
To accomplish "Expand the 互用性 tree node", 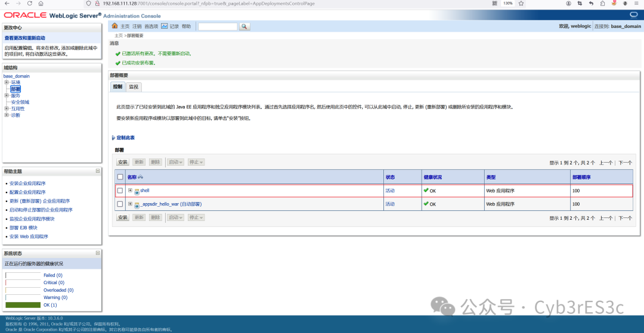I will [6, 108].
